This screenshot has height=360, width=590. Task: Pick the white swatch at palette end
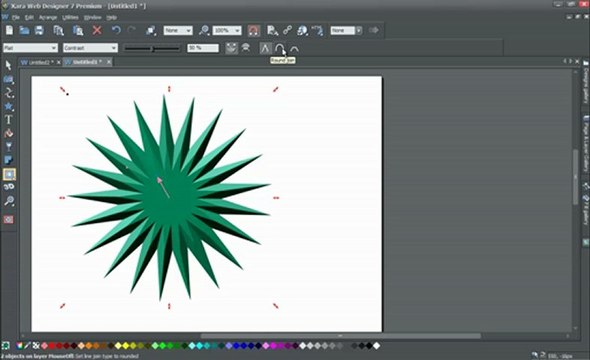pos(376,346)
